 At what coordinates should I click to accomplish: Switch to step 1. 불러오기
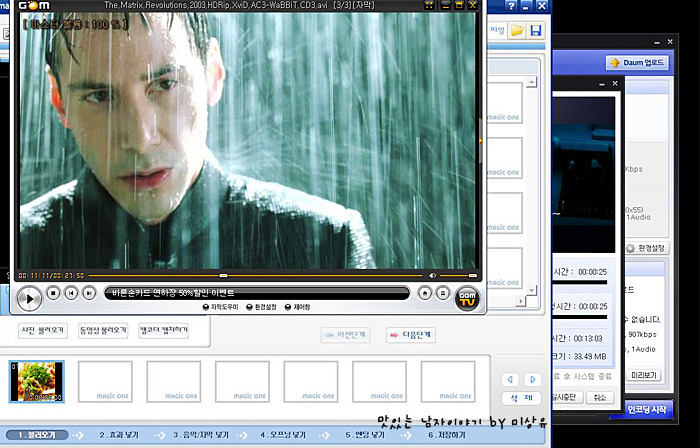[x=37, y=435]
